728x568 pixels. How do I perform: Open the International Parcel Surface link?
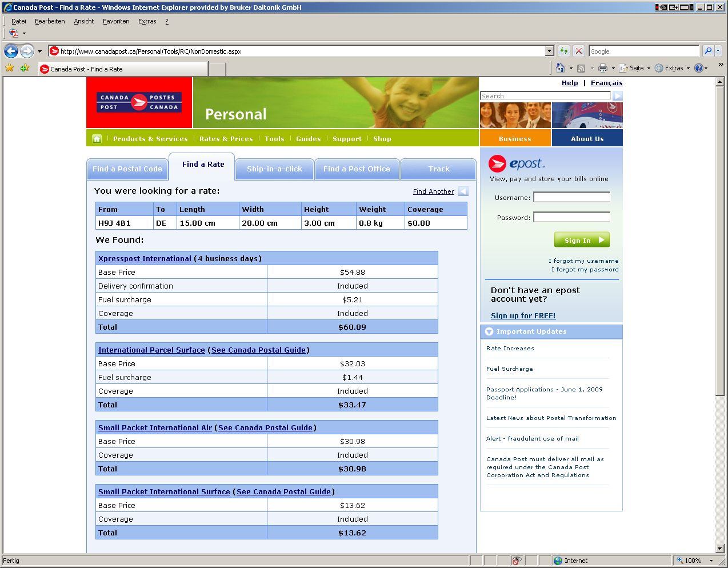tap(151, 350)
